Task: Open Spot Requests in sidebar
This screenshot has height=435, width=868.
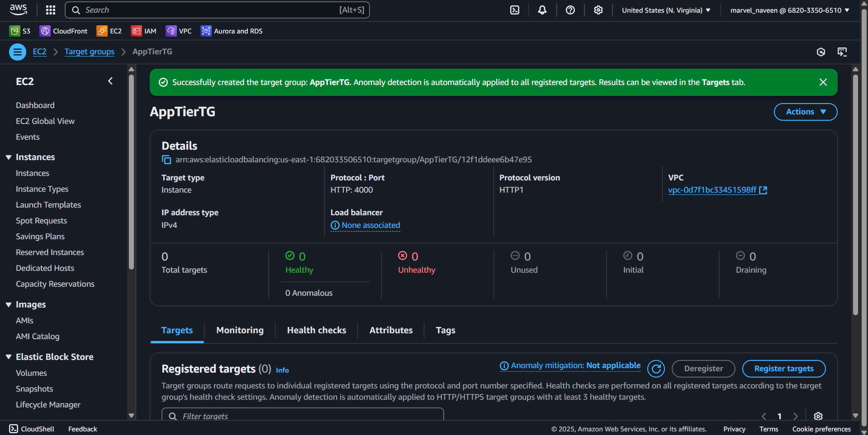Action: pos(41,221)
